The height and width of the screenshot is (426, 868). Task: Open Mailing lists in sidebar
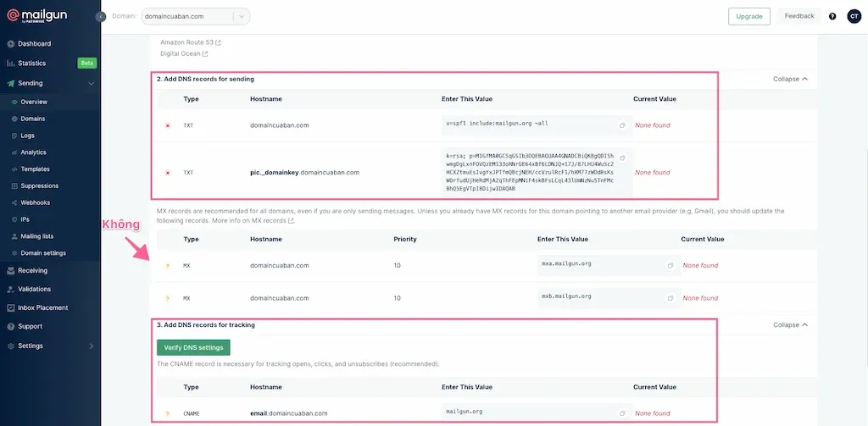pos(37,236)
